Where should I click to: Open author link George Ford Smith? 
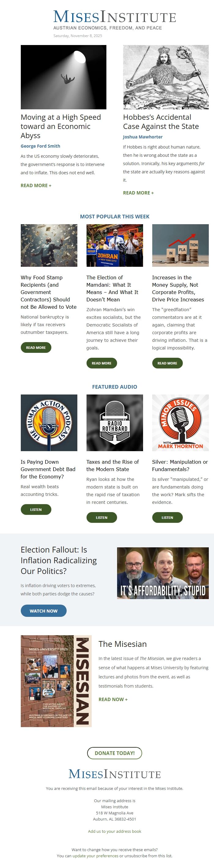pos(40,146)
